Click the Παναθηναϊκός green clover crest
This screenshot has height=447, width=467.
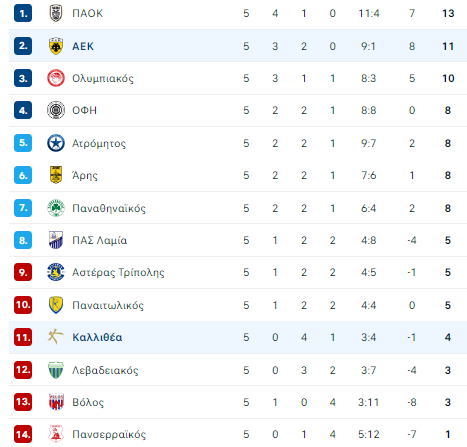[56, 208]
